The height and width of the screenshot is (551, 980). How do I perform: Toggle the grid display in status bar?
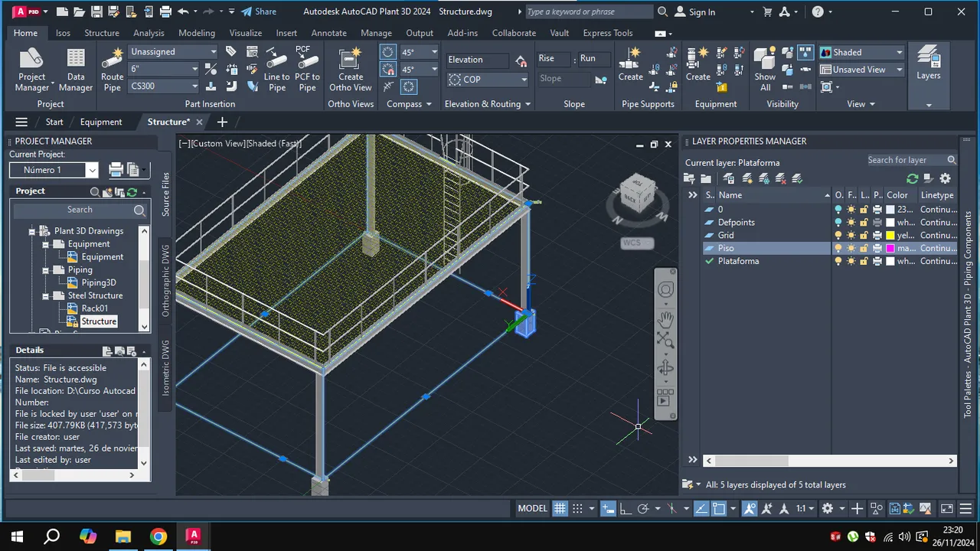(x=560, y=508)
